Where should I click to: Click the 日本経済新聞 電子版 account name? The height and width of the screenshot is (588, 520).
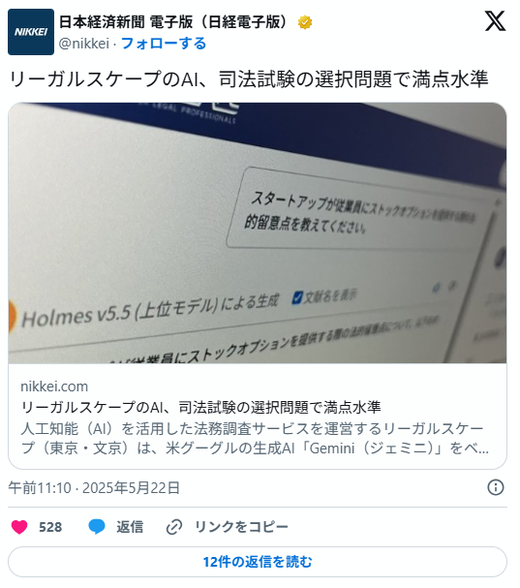(173, 22)
